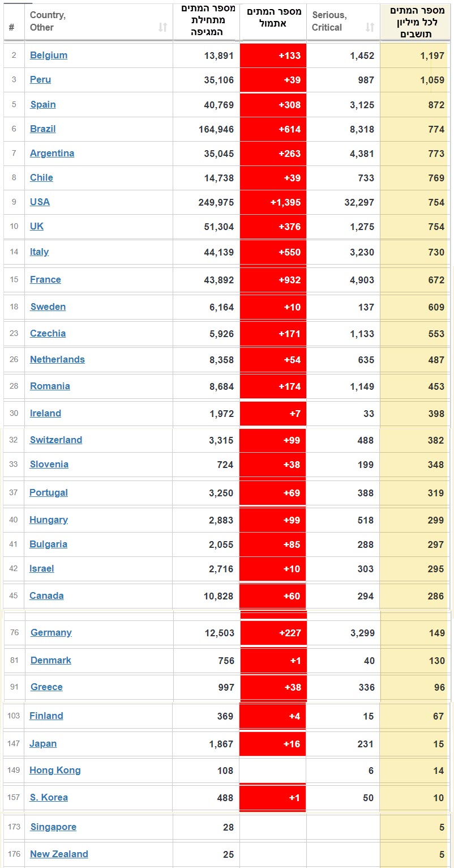The image size is (454, 868).
Task: Open the Hong Kong country link
Action: 55,770
